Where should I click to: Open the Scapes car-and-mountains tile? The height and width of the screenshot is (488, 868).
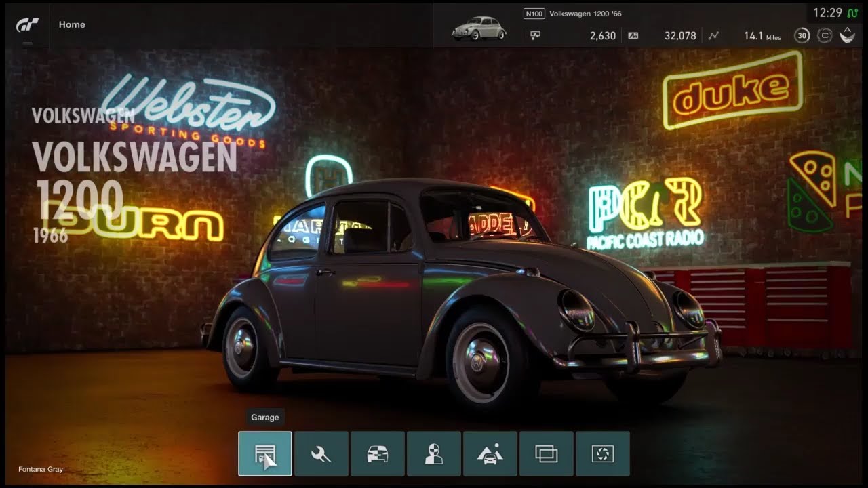[x=490, y=453]
